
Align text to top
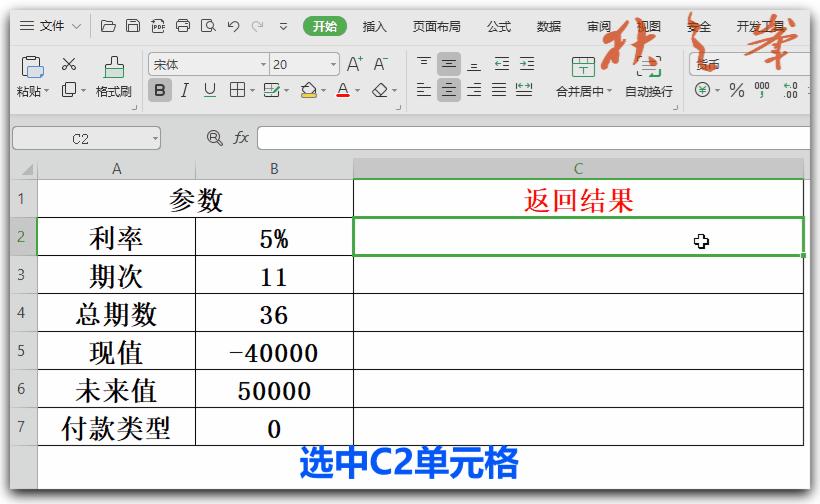pos(424,64)
